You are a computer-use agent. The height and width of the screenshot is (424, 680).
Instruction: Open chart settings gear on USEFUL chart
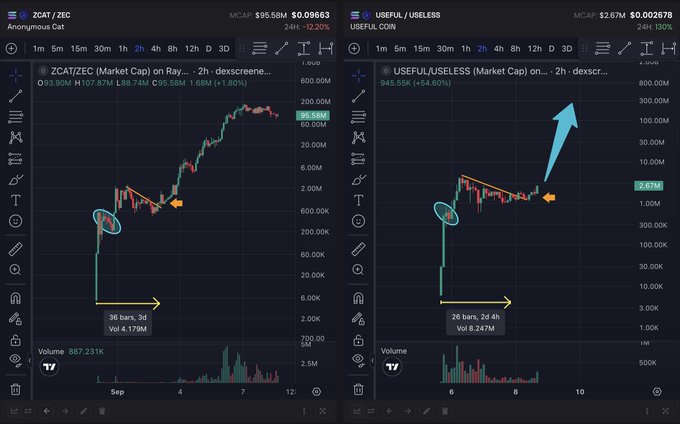(x=657, y=391)
